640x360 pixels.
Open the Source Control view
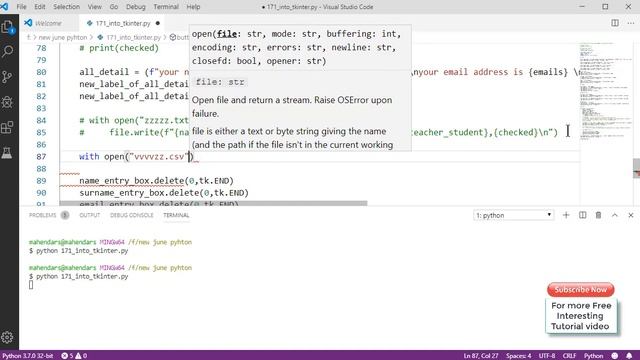(x=7, y=77)
